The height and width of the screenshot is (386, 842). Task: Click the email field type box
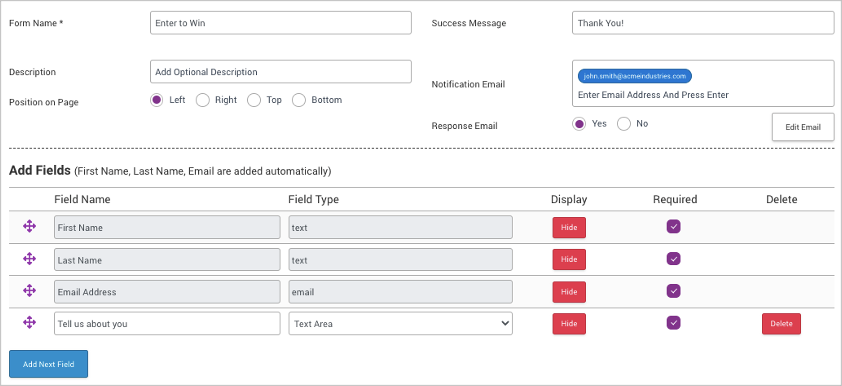[401, 292]
